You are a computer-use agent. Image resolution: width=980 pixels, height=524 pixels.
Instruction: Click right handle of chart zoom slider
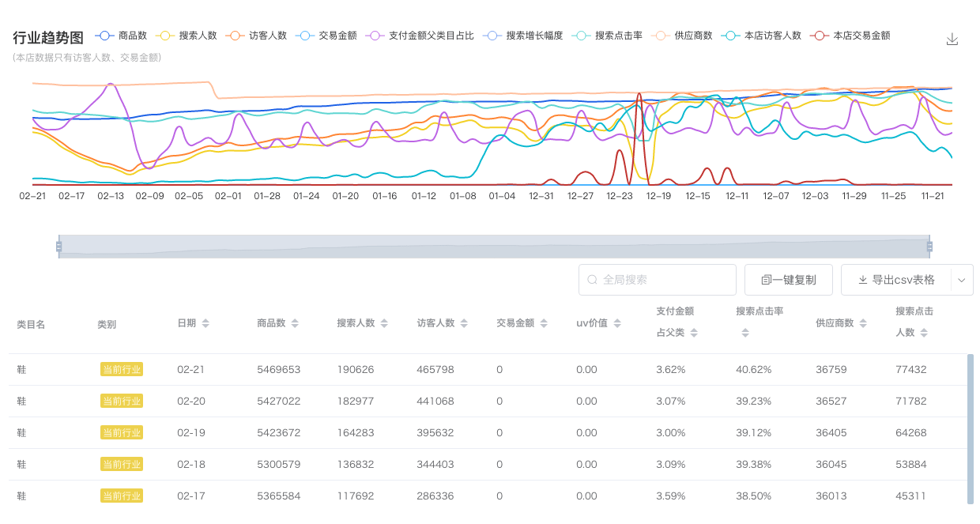(x=929, y=247)
